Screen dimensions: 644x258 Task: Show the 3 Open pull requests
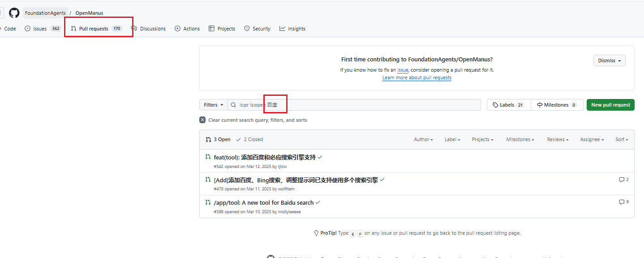[218, 139]
